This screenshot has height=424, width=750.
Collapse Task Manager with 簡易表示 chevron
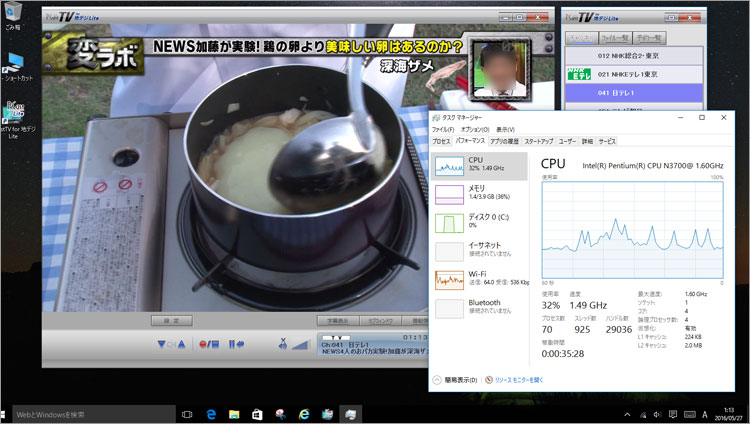point(437,380)
